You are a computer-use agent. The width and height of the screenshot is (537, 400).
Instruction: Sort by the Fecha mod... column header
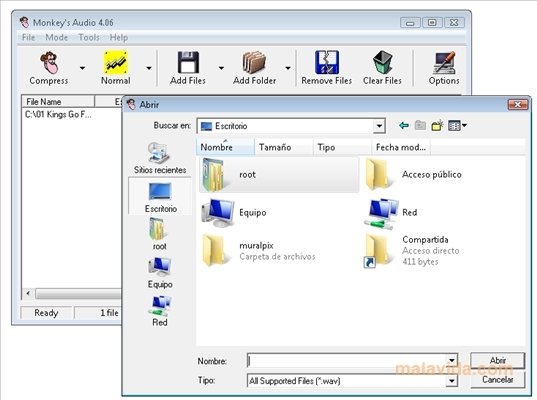click(x=401, y=147)
